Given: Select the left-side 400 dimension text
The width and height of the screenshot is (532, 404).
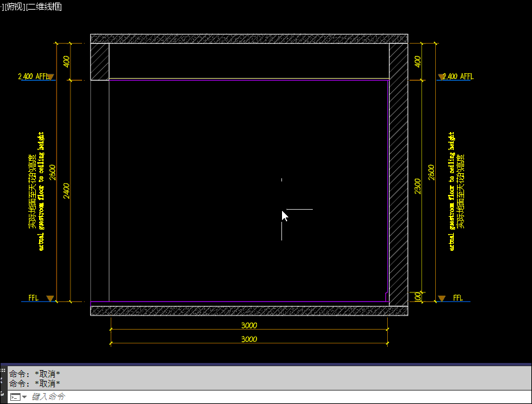Looking at the screenshot, I should pyautogui.click(x=67, y=62).
